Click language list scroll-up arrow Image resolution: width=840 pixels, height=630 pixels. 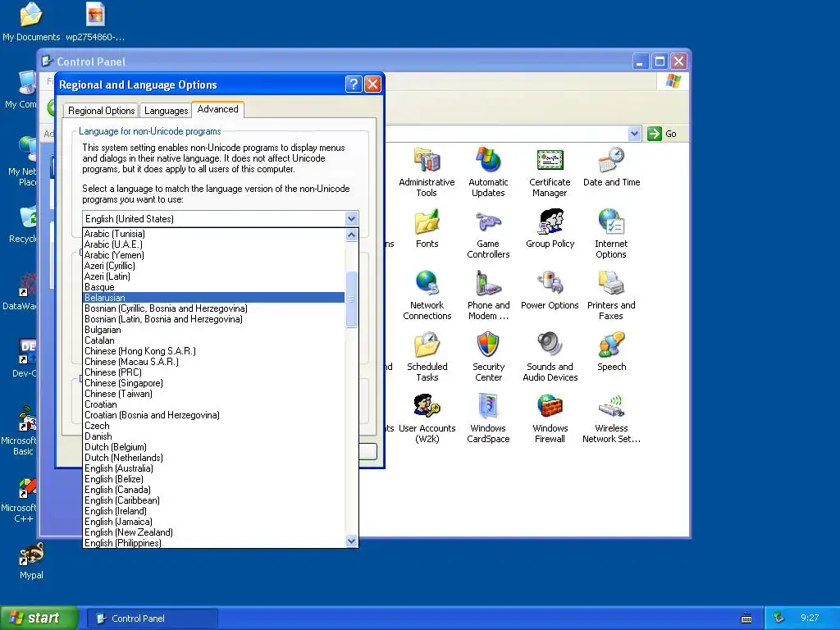[x=351, y=235]
